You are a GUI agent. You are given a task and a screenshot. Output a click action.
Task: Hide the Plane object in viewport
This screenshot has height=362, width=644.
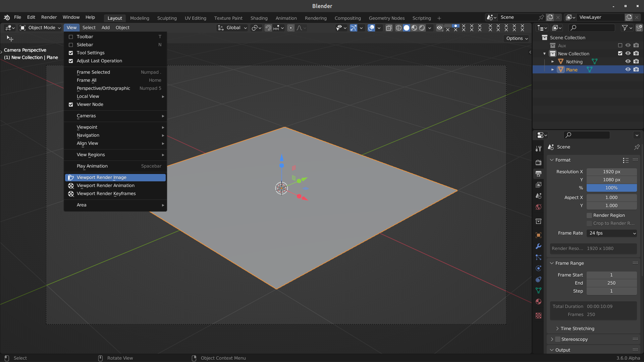coord(628,69)
